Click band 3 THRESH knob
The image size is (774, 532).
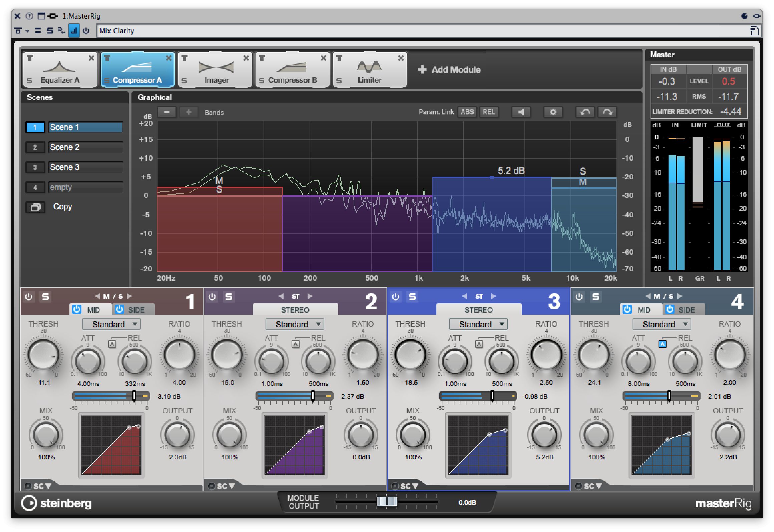[410, 355]
